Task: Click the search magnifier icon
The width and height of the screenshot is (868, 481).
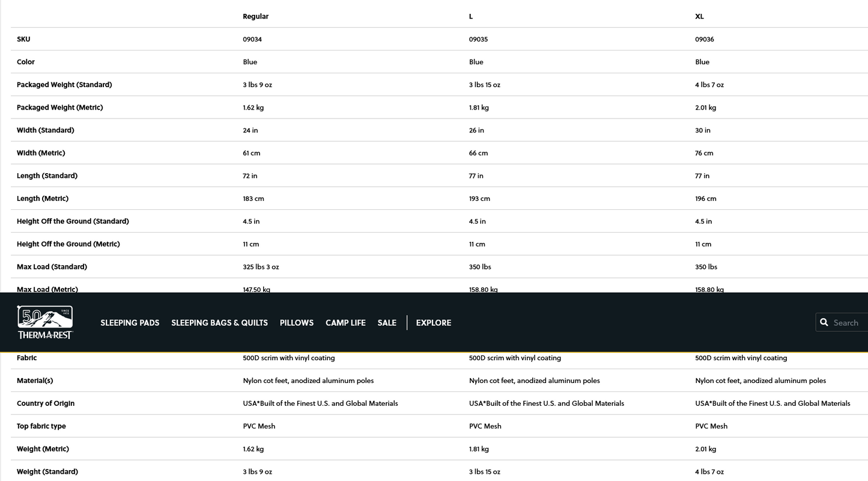Action: click(x=824, y=322)
